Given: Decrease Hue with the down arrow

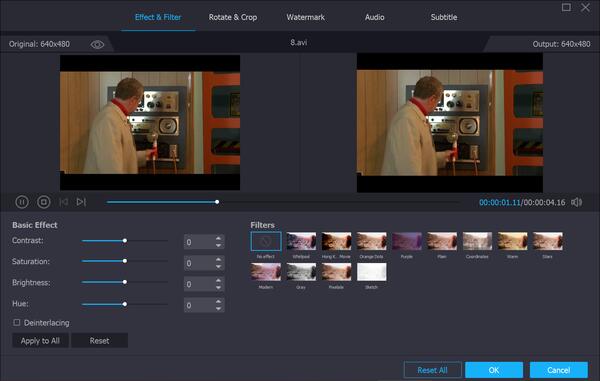Looking at the screenshot, I should coord(218,308).
